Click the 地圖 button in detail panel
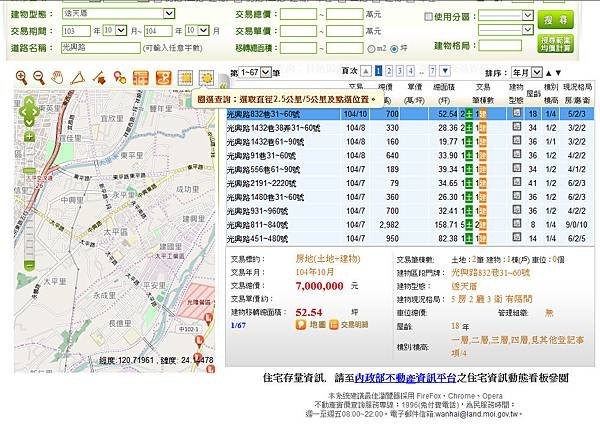600x425 pixels. click(311, 325)
